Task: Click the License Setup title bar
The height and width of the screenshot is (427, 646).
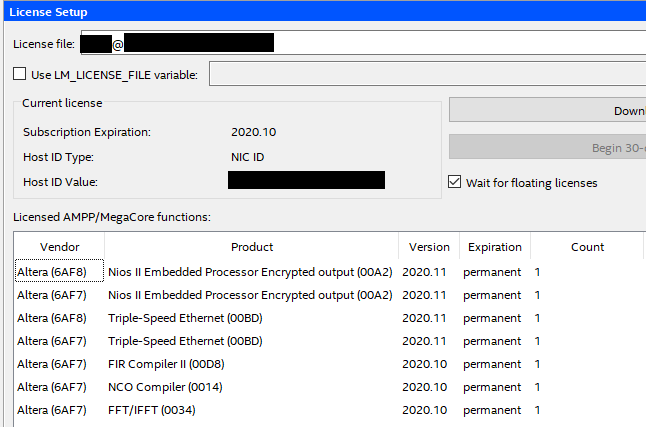Action: click(325, 12)
